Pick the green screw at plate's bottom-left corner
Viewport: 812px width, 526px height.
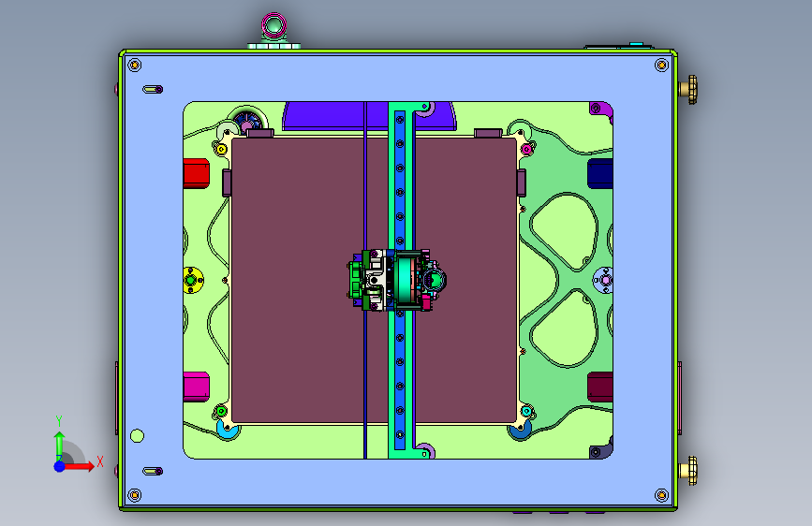point(221,412)
